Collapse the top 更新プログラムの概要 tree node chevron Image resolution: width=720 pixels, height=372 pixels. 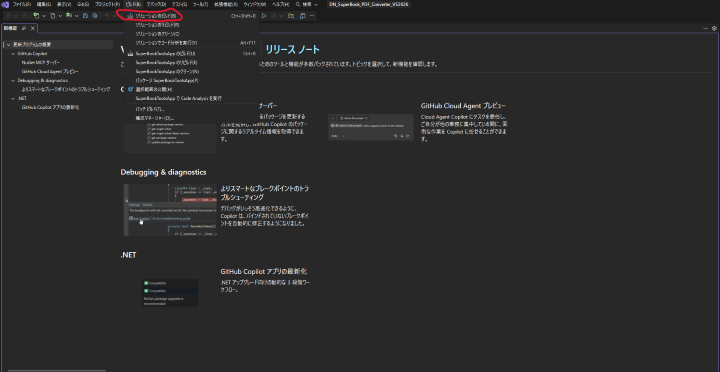point(8,45)
